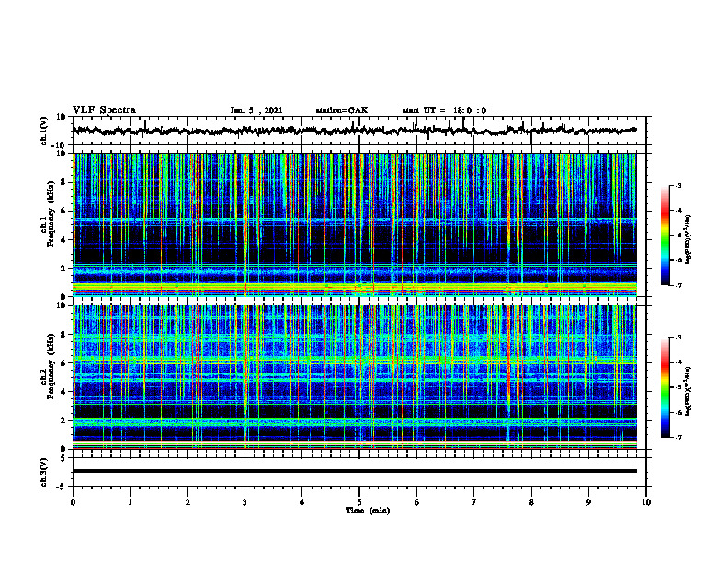
Task: Click the ch.1 PSD color bar
Action: pyautogui.click(x=665, y=236)
